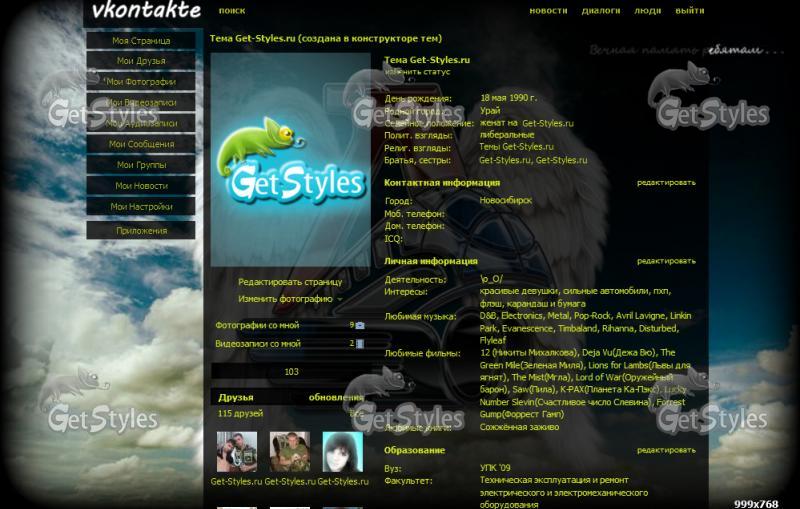Click interest сильные автомобили
Screen dimensions: 800x509
[x=605, y=291]
